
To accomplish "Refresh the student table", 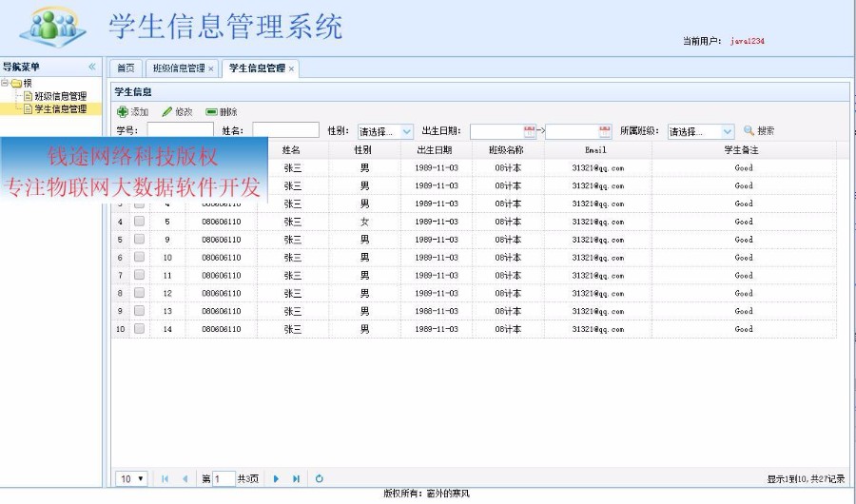I will (x=320, y=479).
